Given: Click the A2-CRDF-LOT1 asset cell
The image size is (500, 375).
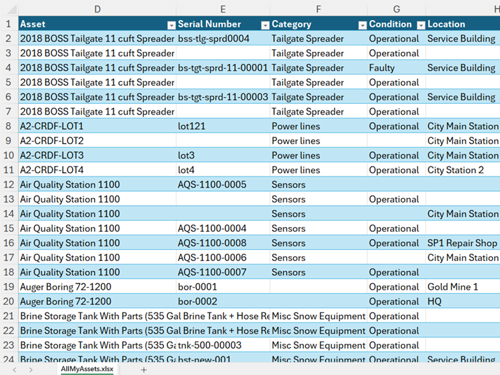Looking at the screenshot, I should 97,126.
